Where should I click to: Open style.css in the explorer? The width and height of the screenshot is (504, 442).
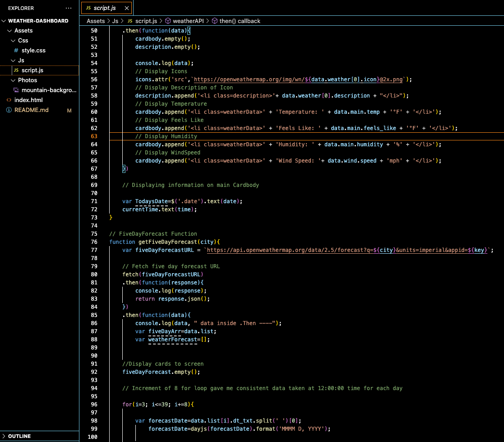33,51
